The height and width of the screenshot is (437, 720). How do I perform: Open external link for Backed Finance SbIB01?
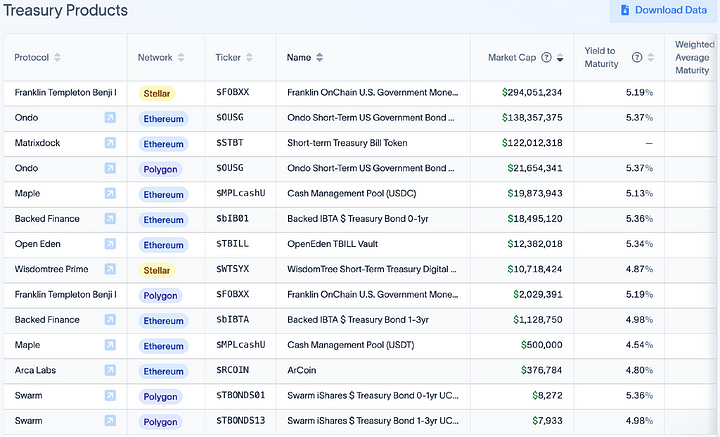point(110,218)
